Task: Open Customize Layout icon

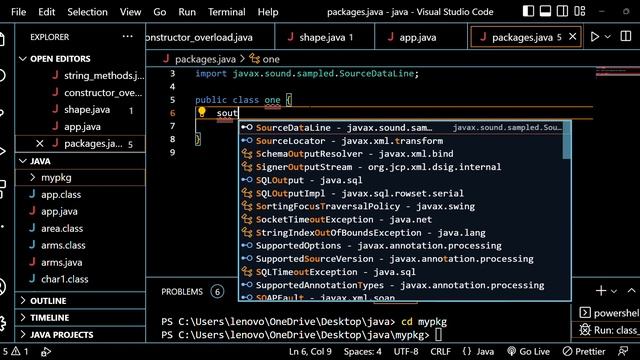Action: [580, 11]
